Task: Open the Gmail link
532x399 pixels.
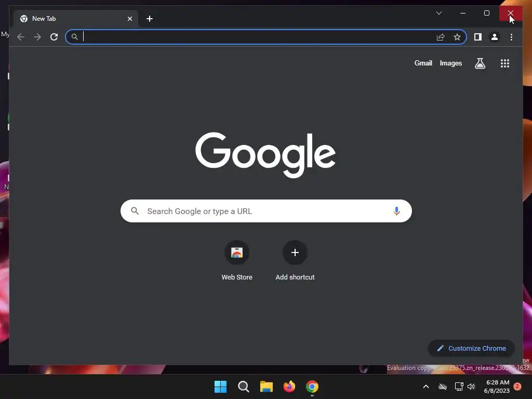Action: [423, 63]
